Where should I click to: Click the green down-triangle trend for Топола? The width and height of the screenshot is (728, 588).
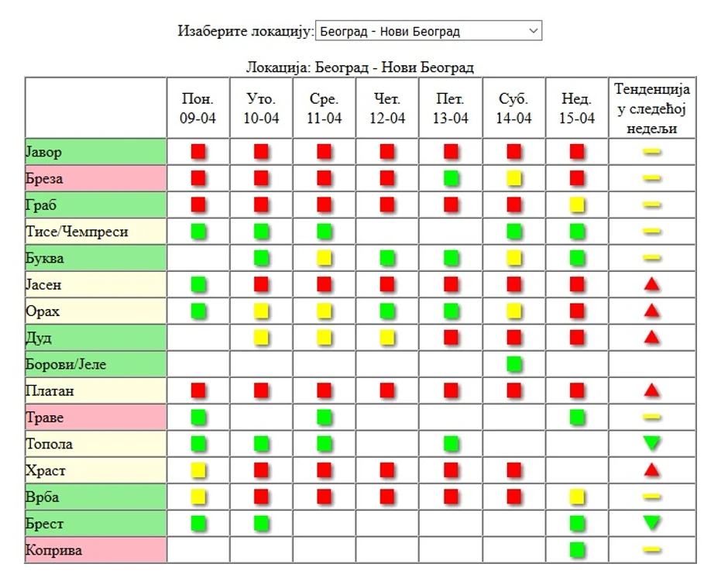[652, 444]
